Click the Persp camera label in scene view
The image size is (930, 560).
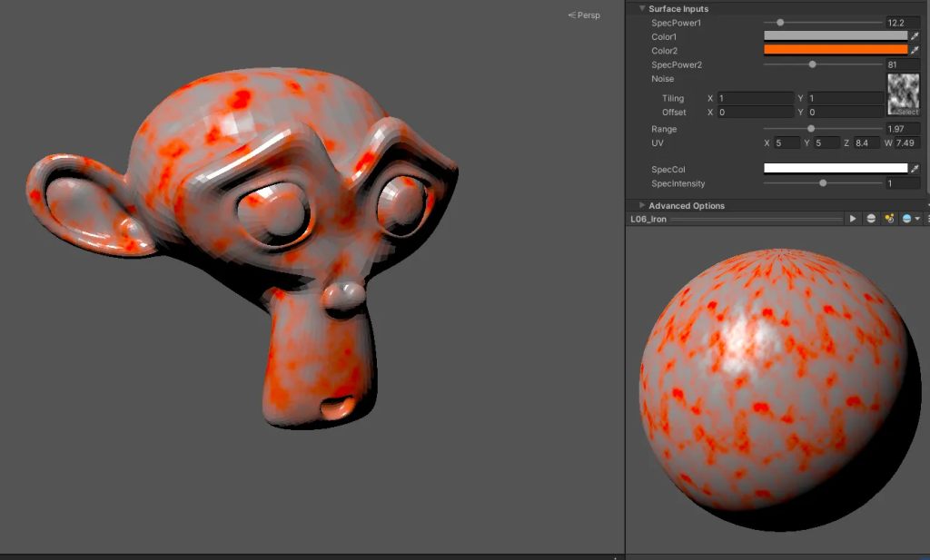tap(584, 15)
